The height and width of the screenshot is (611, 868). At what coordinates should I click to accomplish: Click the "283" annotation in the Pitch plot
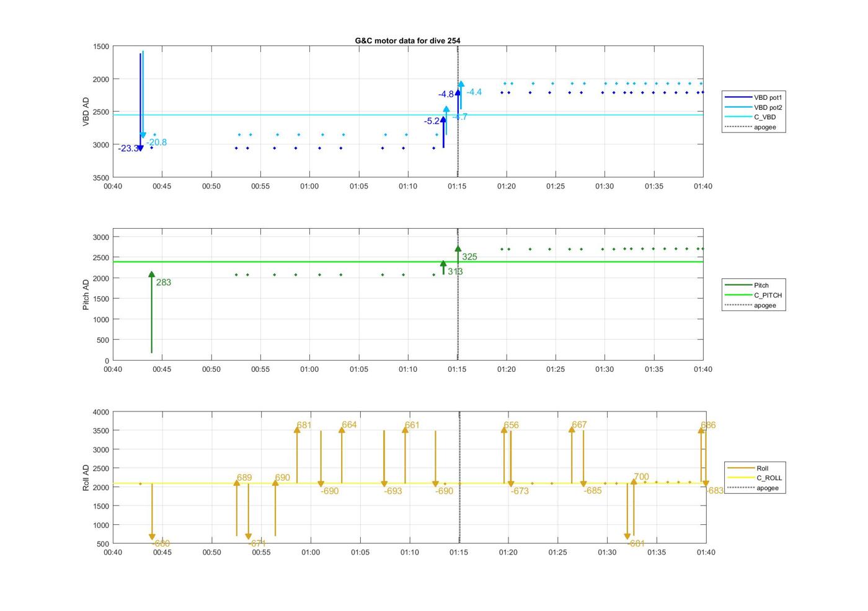pyautogui.click(x=164, y=283)
